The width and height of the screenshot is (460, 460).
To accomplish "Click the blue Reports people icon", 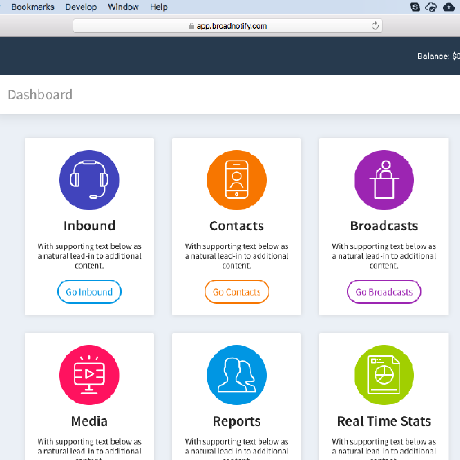I will (237, 375).
